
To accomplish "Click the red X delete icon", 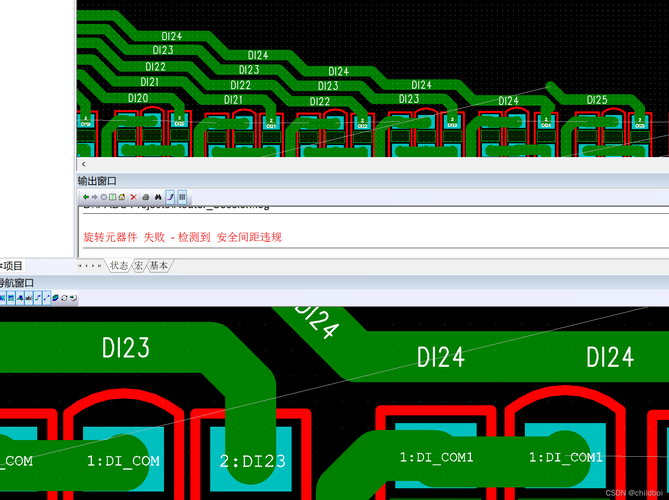I will tap(133, 197).
